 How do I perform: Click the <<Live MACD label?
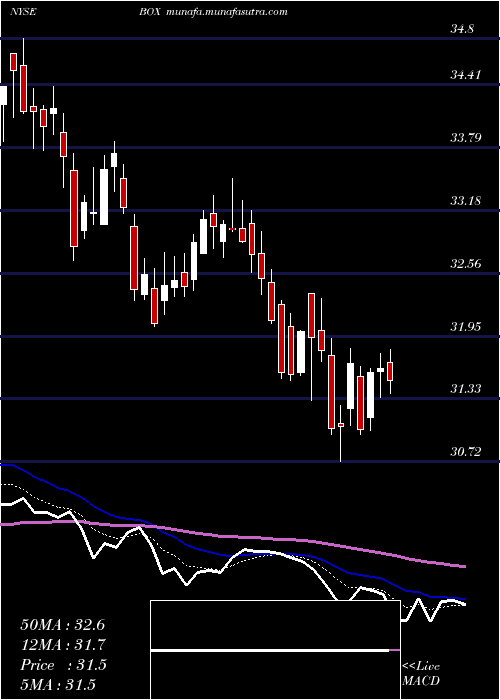coord(421,673)
